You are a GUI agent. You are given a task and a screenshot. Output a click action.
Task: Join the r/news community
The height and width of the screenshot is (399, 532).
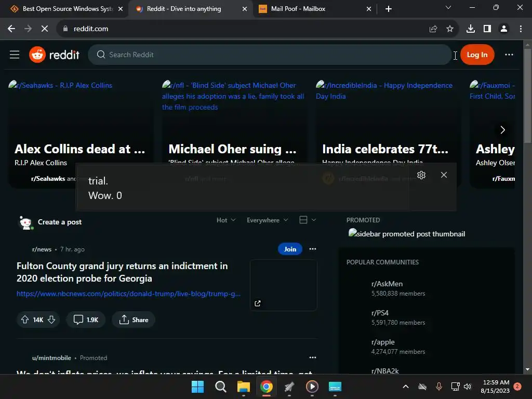[x=290, y=249]
